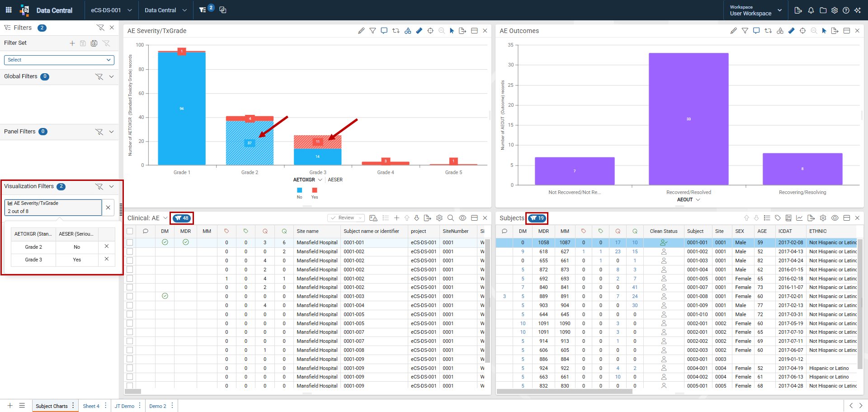Click the magnifier search icon in Clinical: AE toolbar
Viewport: 868px width, 412px height.
(x=451, y=218)
